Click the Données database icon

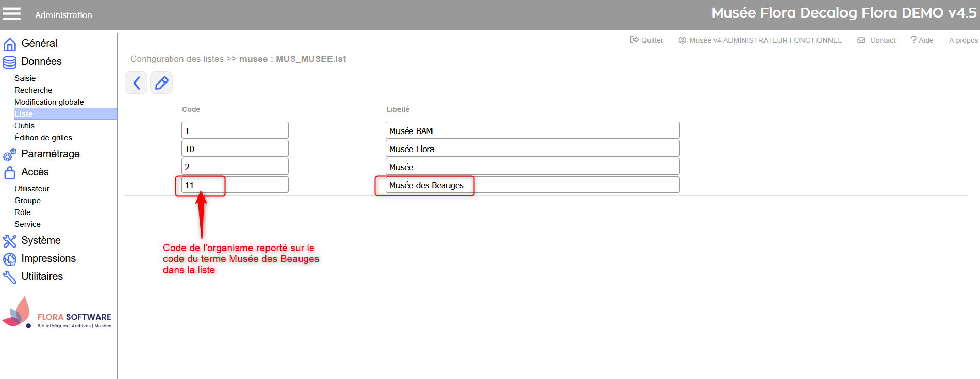[x=9, y=62]
